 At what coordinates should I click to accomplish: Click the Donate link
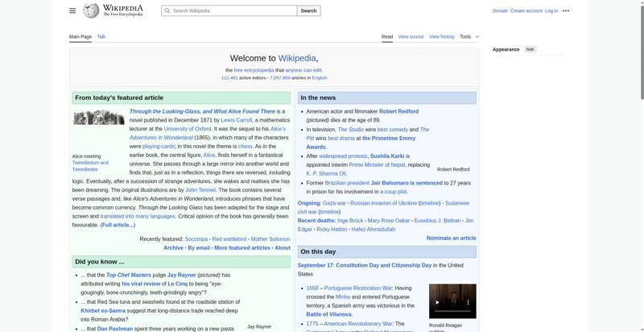click(x=500, y=10)
